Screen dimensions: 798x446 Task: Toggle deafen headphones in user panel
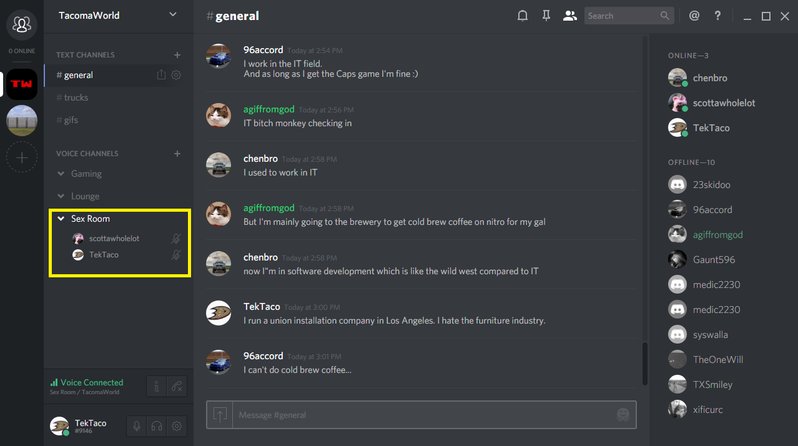click(157, 426)
